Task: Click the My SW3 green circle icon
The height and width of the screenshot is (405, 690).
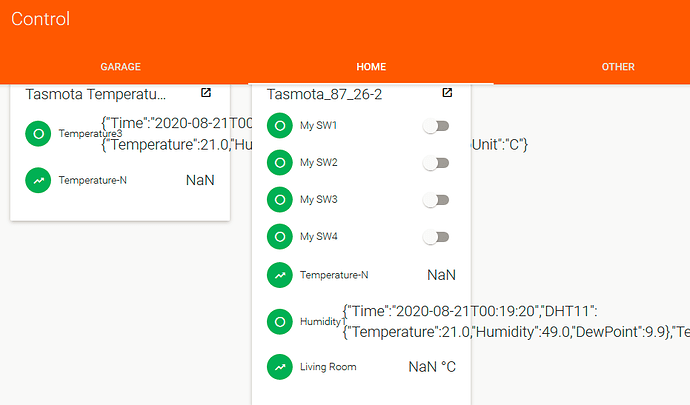Action: tap(280, 200)
